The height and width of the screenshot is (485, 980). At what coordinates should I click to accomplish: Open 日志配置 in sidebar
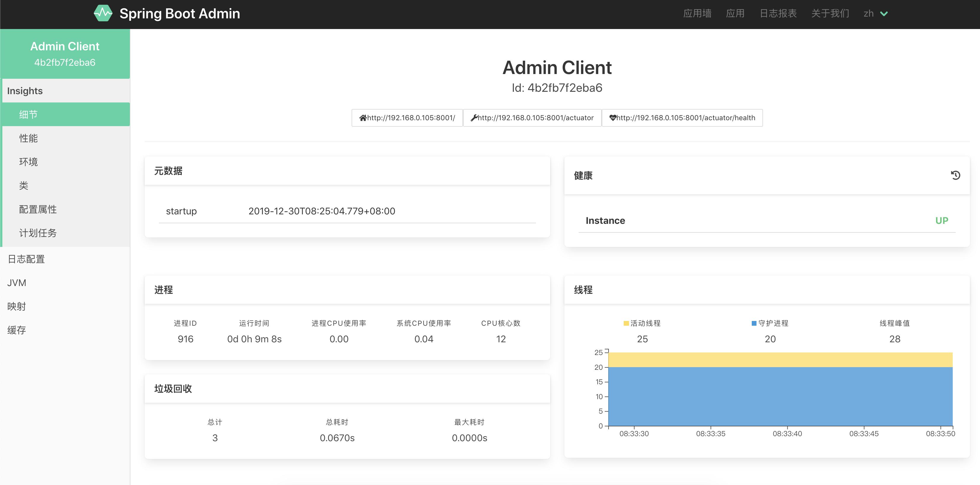[26, 259]
